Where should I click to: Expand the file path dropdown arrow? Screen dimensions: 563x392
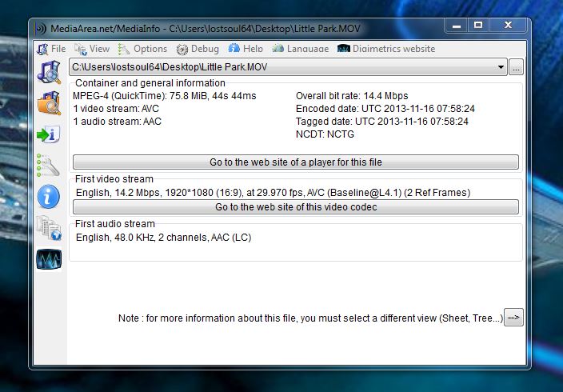(x=501, y=67)
